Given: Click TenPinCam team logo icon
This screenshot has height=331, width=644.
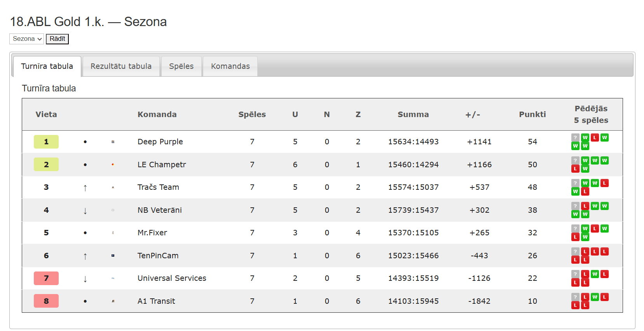Looking at the screenshot, I should click(113, 256).
